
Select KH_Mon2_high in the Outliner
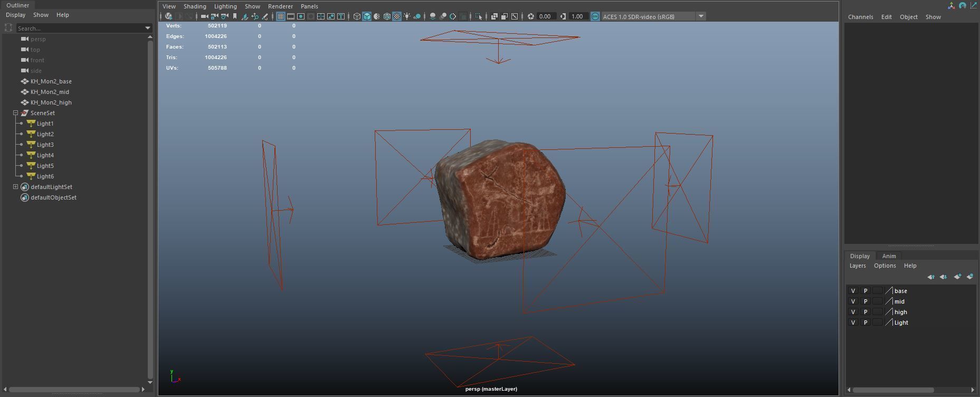pos(51,102)
